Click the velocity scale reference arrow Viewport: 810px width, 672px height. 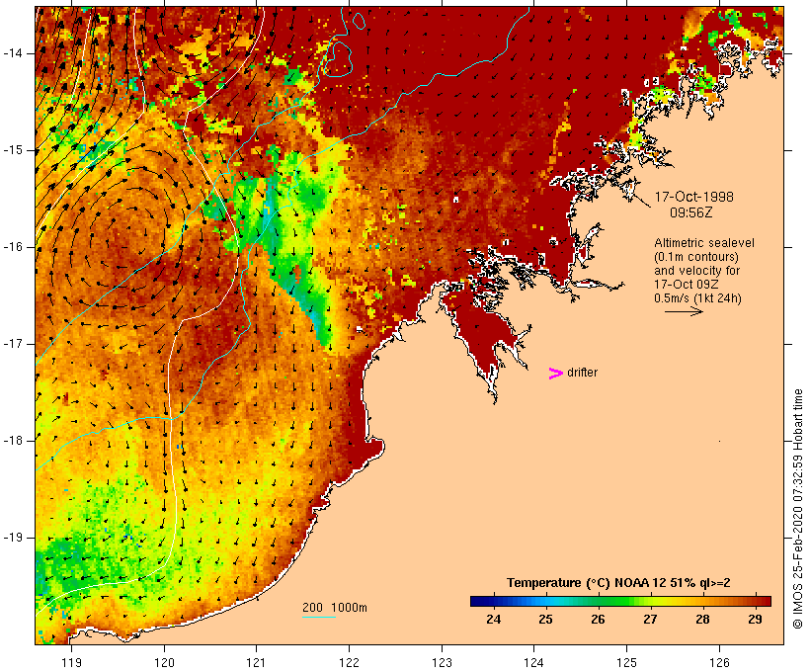click(684, 311)
